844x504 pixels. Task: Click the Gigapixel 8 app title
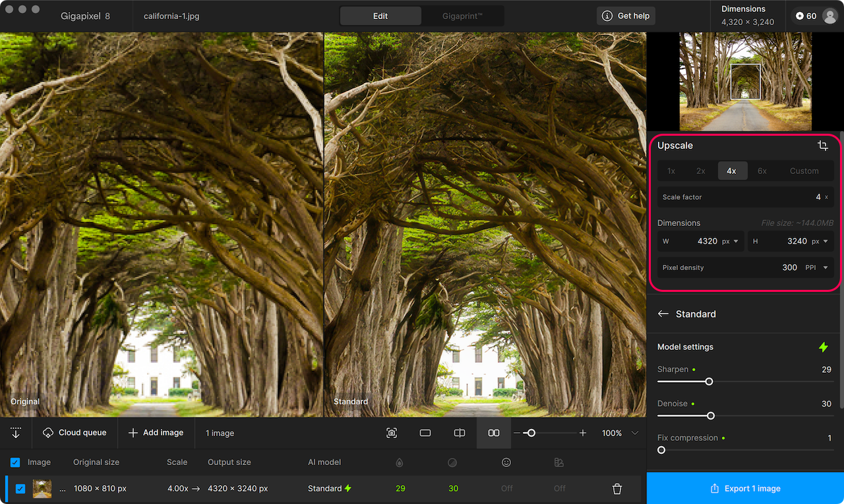pyautogui.click(x=86, y=16)
